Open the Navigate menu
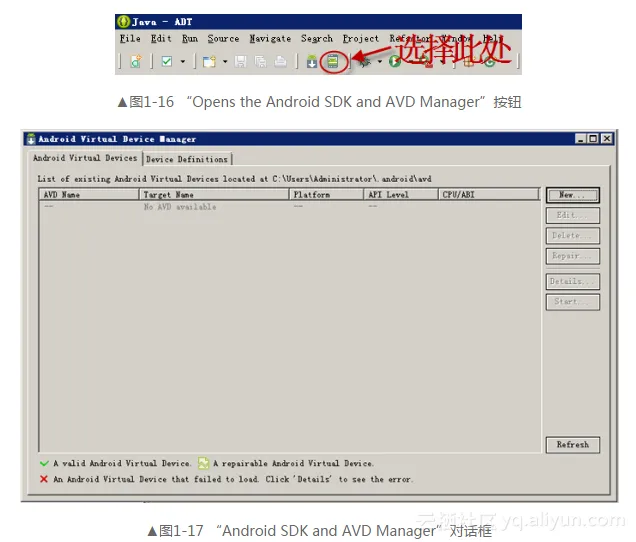 tap(270, 39)
